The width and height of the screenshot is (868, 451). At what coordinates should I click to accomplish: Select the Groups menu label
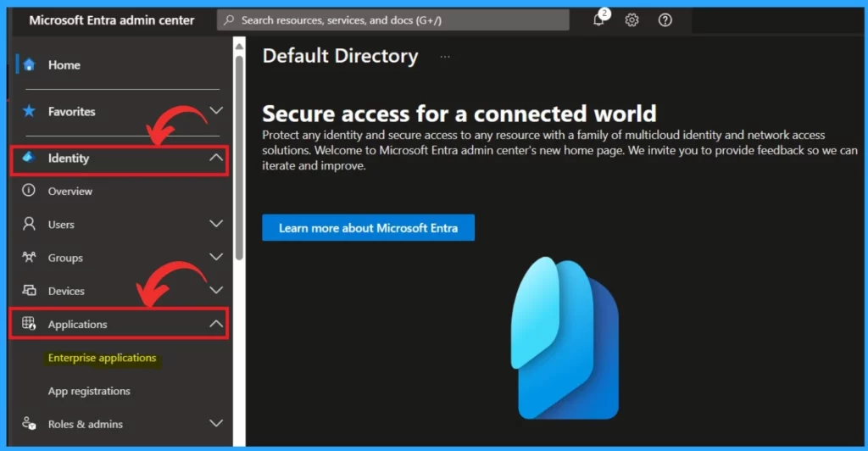pyautogui.click(x=65, y=258)
